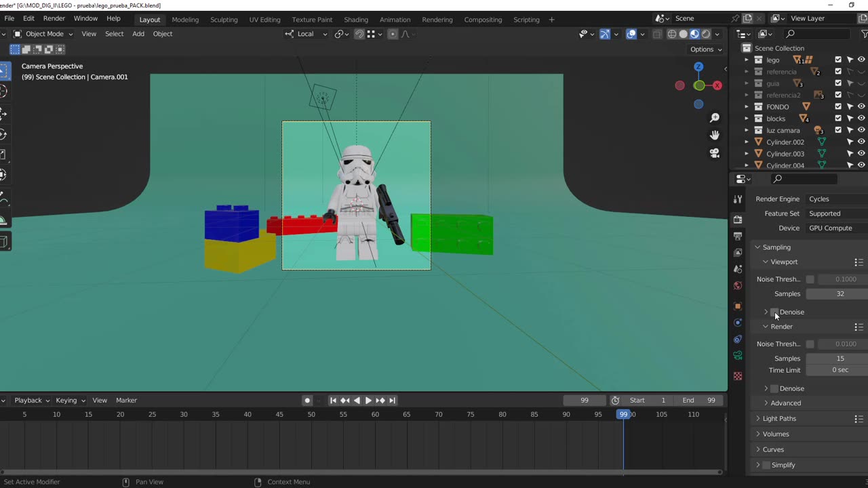
Task: Open the Render Engine Cycles dropdown
Action: pyautogui.click(x=837, y=199)
